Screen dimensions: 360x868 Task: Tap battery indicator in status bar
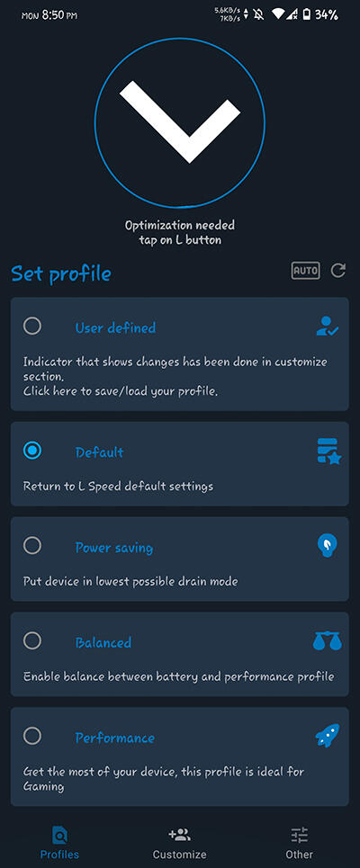[307, 15]
